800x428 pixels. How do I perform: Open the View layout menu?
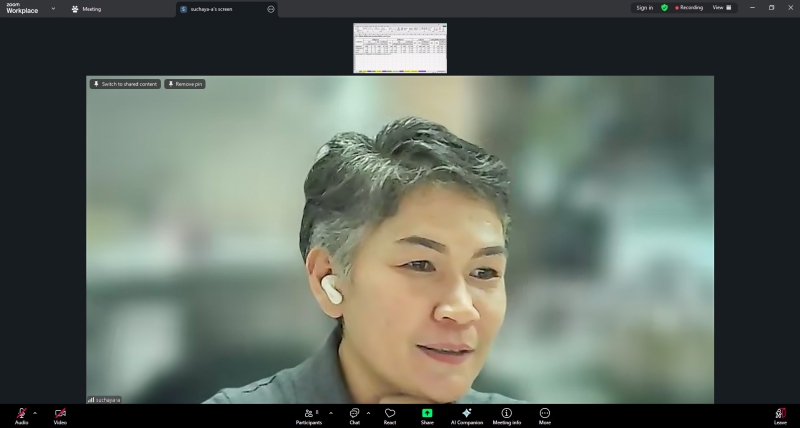tap(721, 7)
